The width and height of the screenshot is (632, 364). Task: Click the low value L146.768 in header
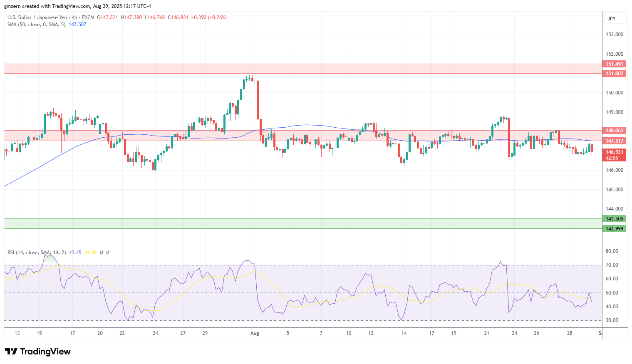[x=154, y=17]
